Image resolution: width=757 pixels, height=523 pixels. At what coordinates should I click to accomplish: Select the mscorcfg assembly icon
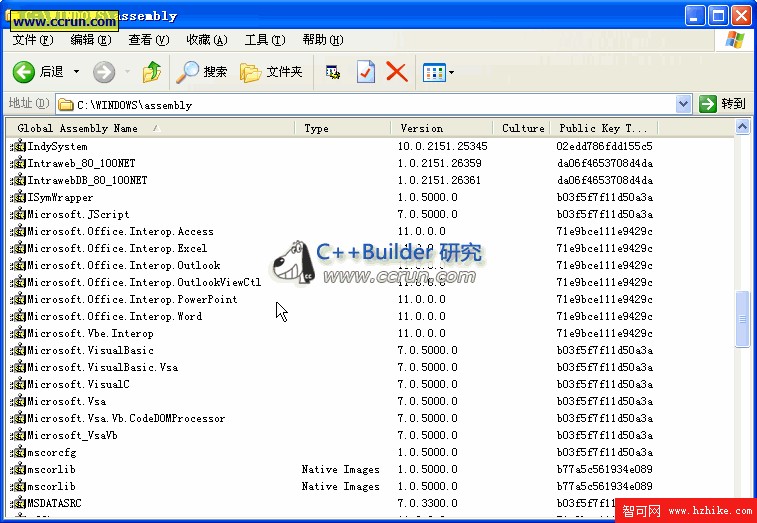(18, 452)
